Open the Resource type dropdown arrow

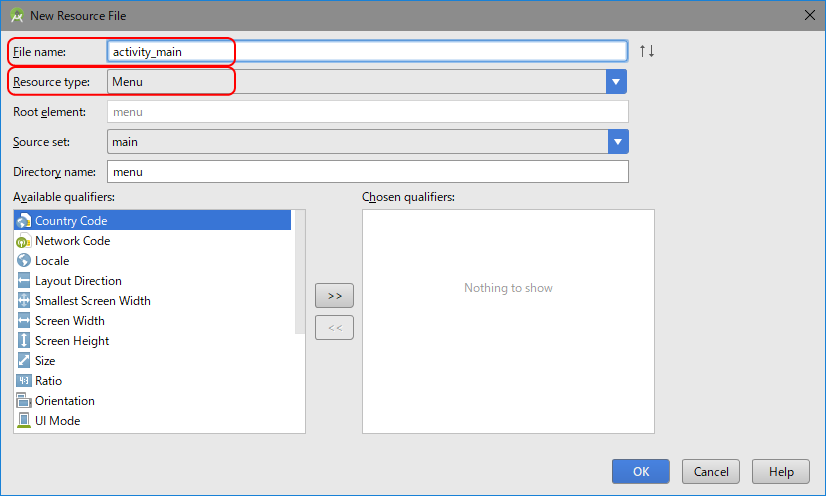[616, 82]
